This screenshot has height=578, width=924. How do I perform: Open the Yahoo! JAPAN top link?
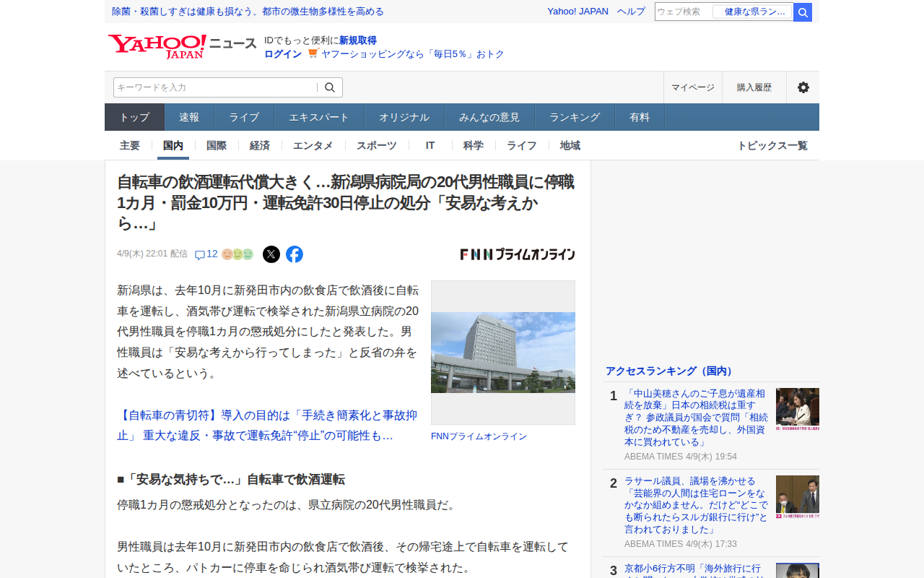[x=577, y=12]
